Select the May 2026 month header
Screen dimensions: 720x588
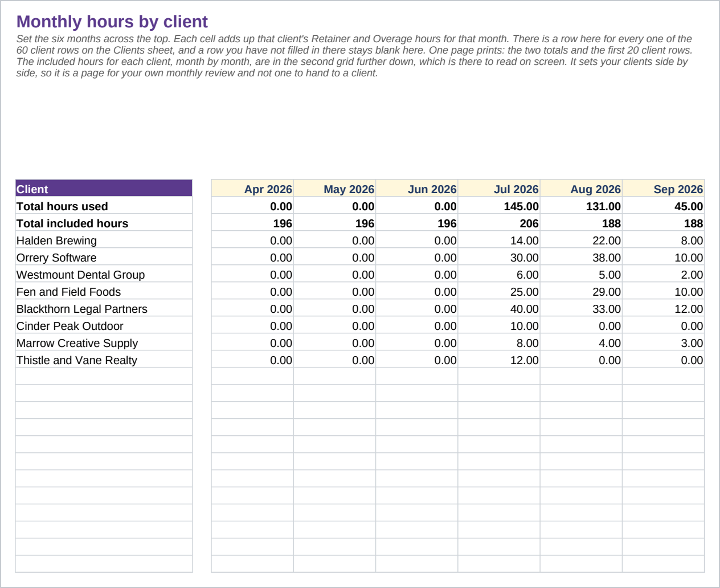point(334,189)
